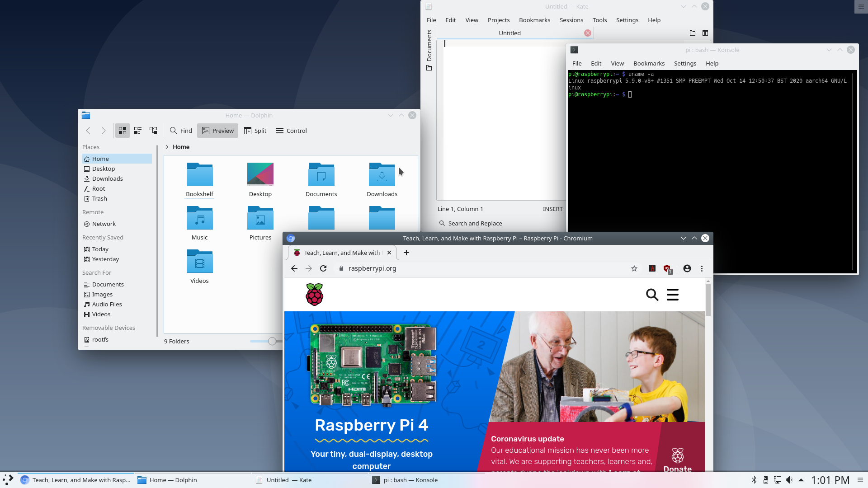Click Chromium forward arrow
Image resolution: width=868 pixels, height=488 pixels.
(x=309, y=268)
